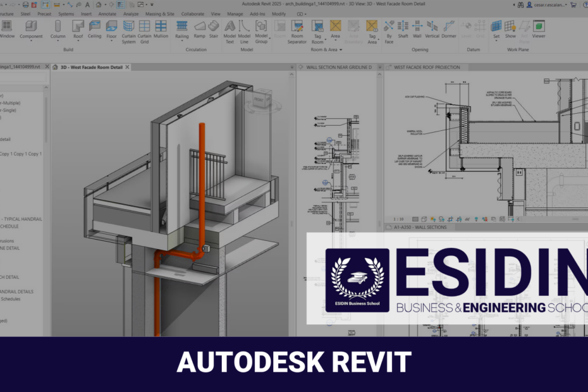Click the ViewCube in the 3D view
Viewport: 588px width, 392px height.
256,101
